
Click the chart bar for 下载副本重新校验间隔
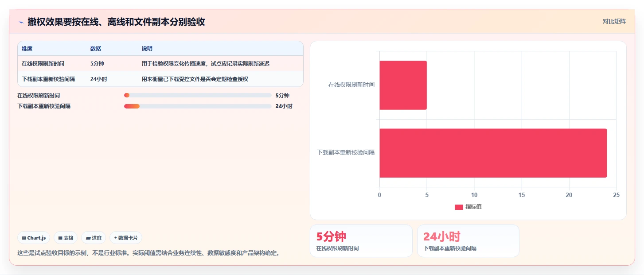(x=493, y=153)
